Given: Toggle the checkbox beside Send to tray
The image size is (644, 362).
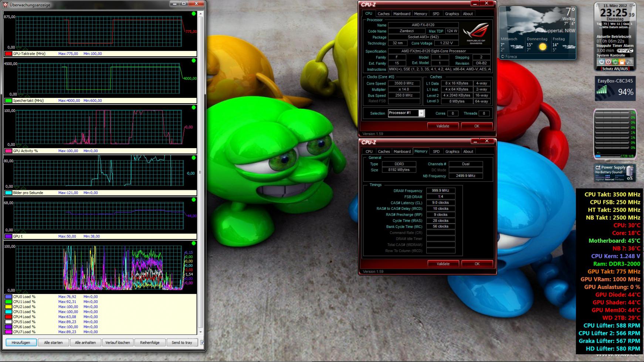Looking at the screenshot, I should click(202, 342).
